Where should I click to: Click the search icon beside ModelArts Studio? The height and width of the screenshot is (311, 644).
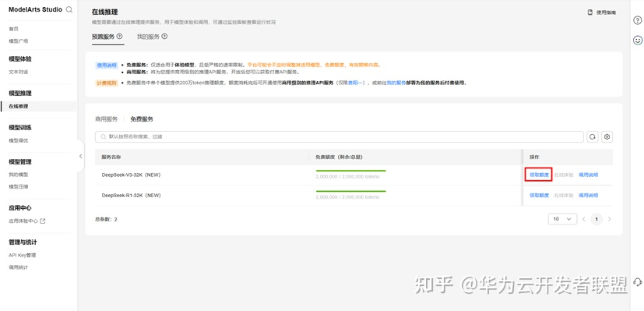point(69,9)
